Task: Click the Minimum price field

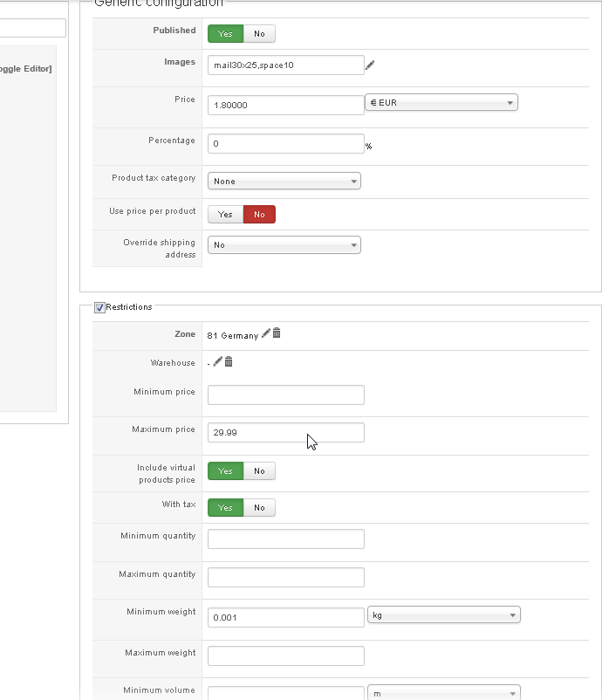Action: click(x=285, y=395)
